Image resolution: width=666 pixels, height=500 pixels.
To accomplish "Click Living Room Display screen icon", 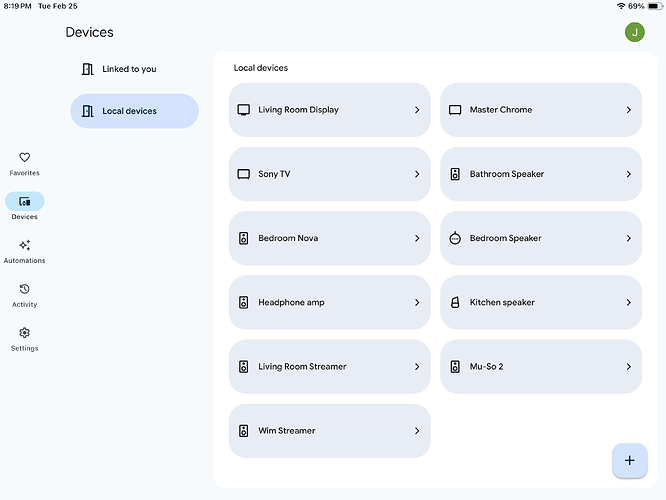I will tap(243, 110).
